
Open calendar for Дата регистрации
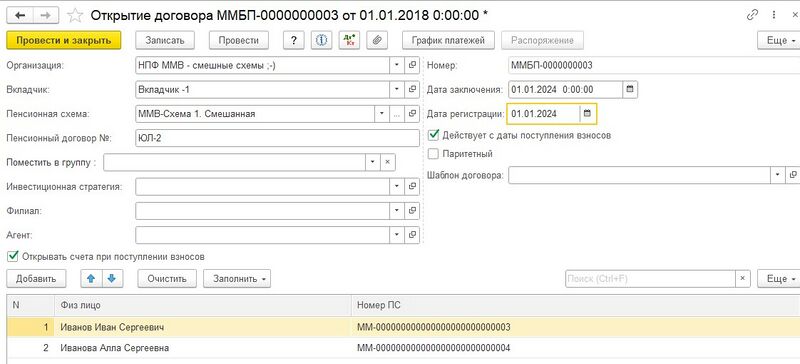(587, 114)
